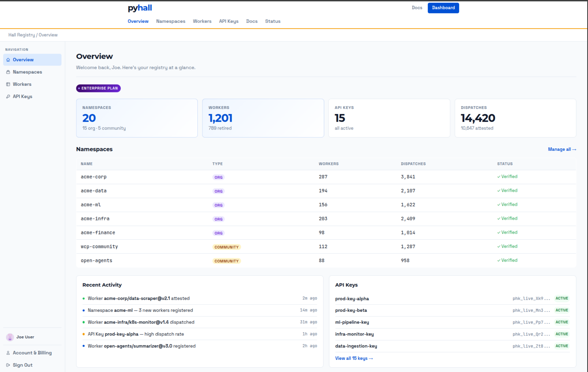The height and width of the screenshot is (372, 588).
Task: Click the ENTERPRISE PLAN badge
Action: [x=98, y=88]
